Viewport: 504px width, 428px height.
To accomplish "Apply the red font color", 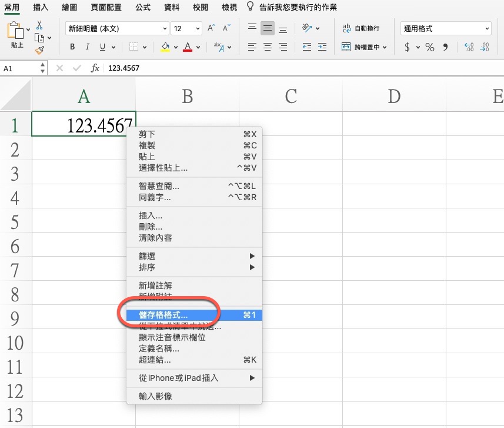I will (x=188, y=47).
